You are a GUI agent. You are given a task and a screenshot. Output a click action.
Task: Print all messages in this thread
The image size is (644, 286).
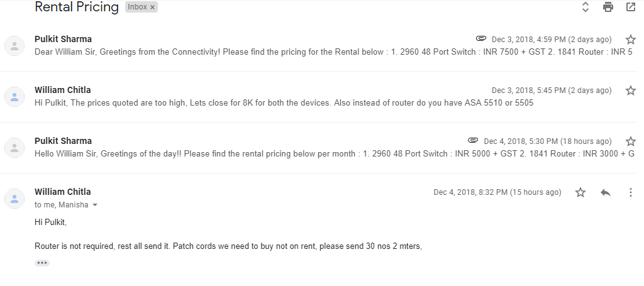coord(608,8)
